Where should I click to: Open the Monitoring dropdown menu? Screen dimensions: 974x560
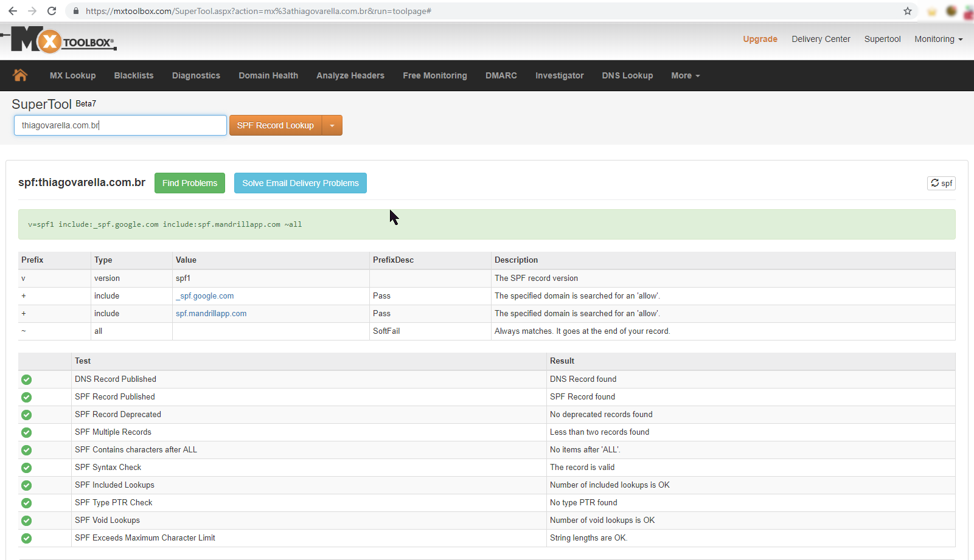[x=938, y=39]
